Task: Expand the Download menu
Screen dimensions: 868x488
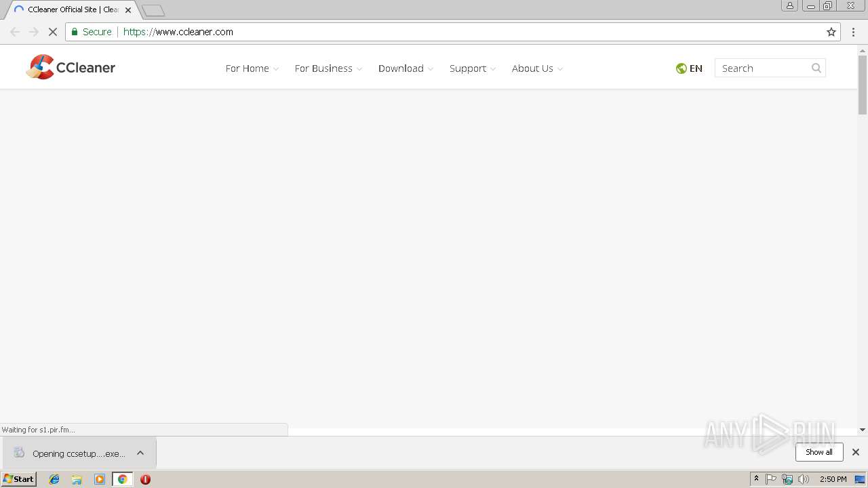Action: pos(406,68)
